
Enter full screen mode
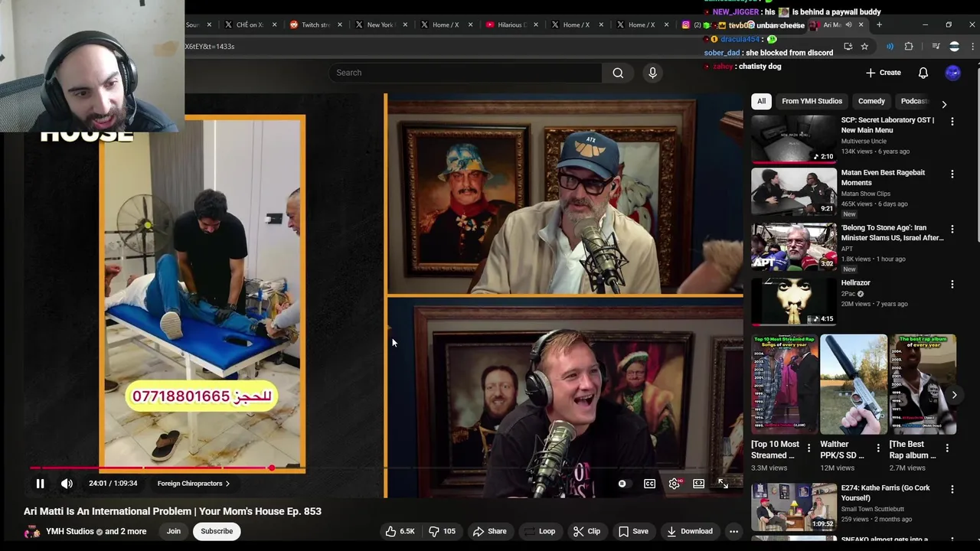click(x=723, y=484)
